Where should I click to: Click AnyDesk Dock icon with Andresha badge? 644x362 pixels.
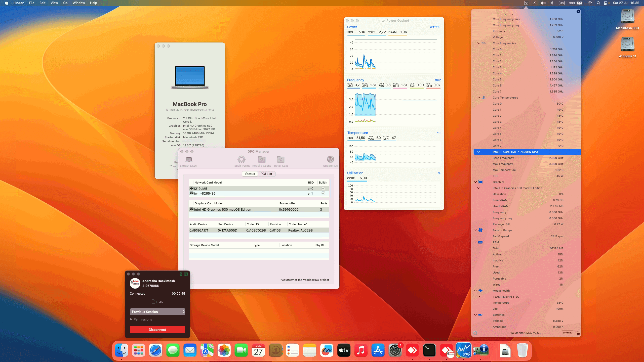[x=447, y=350]
